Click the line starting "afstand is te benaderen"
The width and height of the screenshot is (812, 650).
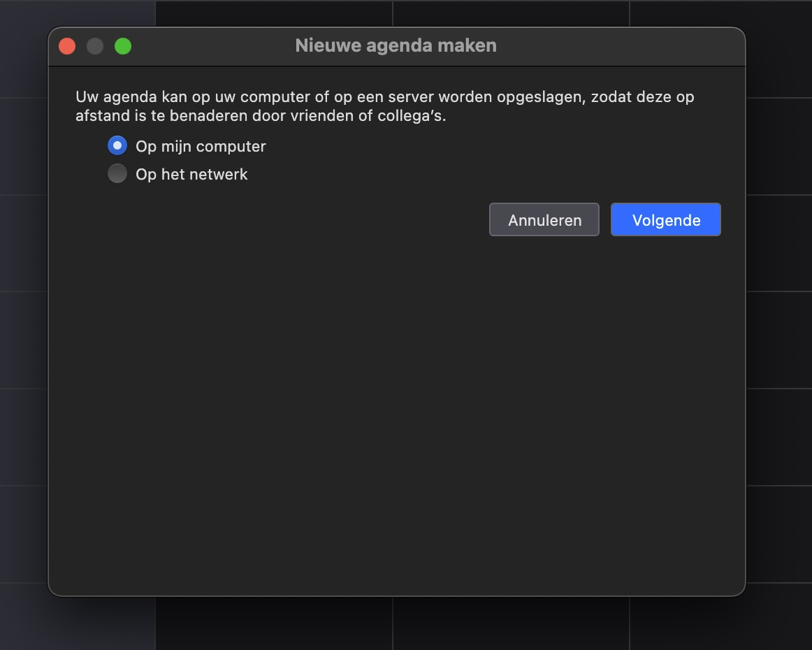[260, 116]
